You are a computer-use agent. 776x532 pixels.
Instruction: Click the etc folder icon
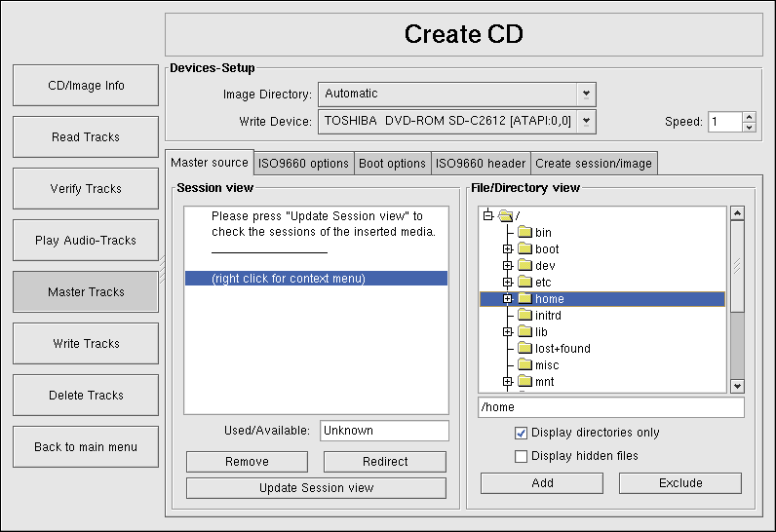click(524, 283)
